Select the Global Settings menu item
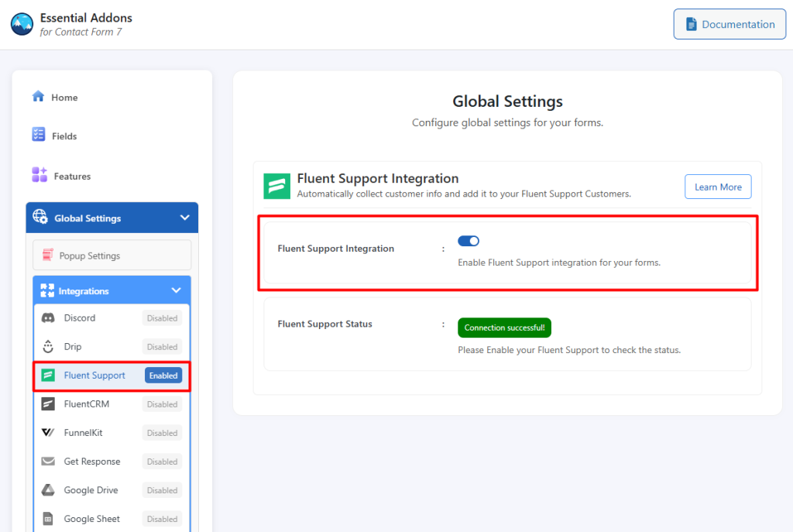793x532 pixels. pos(112,218)
